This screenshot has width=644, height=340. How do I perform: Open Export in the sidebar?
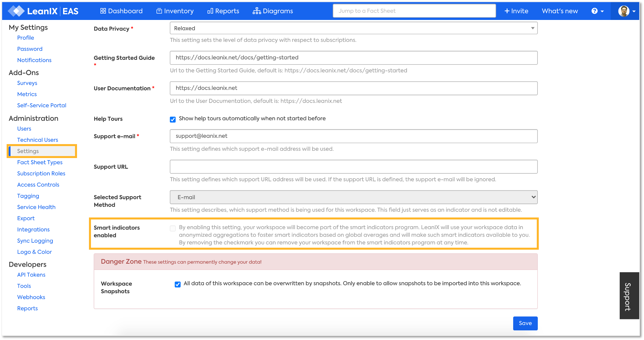point(26,218)
